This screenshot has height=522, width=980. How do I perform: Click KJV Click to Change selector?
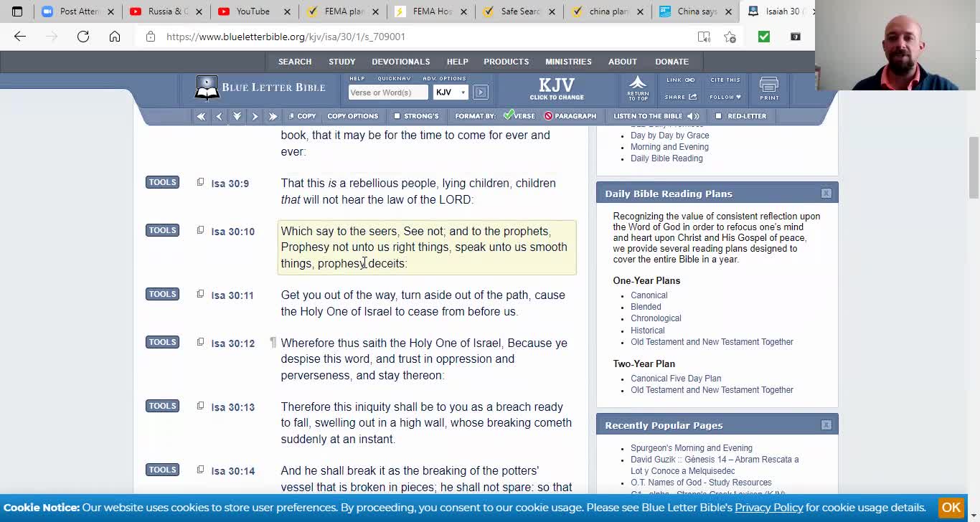coord(557,88)
